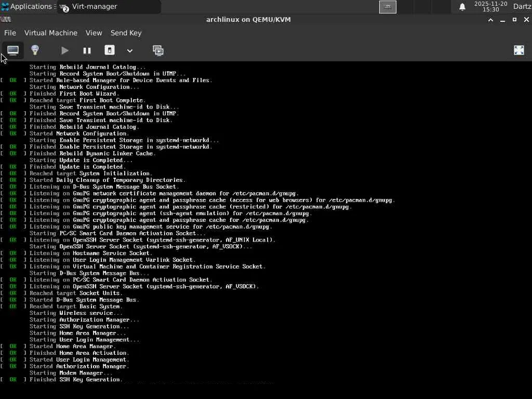Screen dimensions: 532x399
Task: Click the date and time clock
Action: click(x=490, y=6)
